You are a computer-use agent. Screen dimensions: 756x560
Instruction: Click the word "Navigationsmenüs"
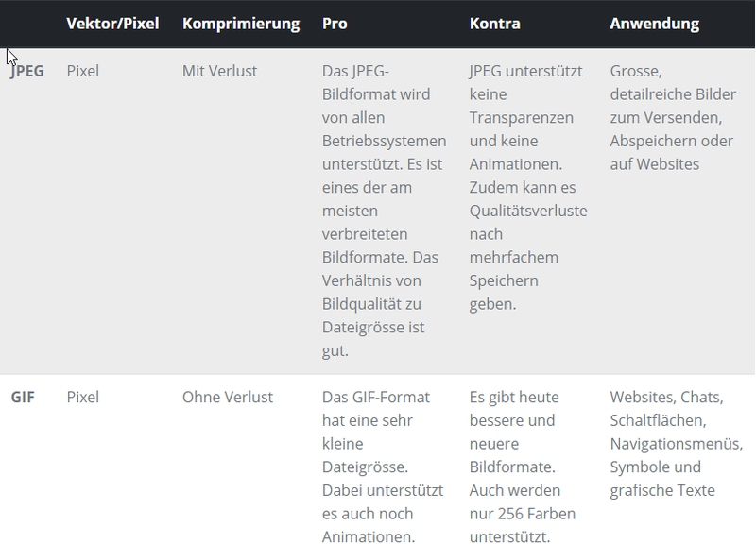pos(673,444)
